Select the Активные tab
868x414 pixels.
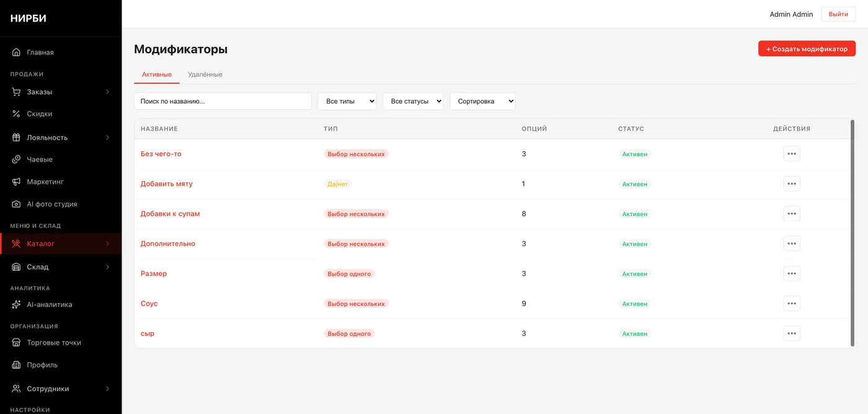pyautogui.click(x=157, y=74)
